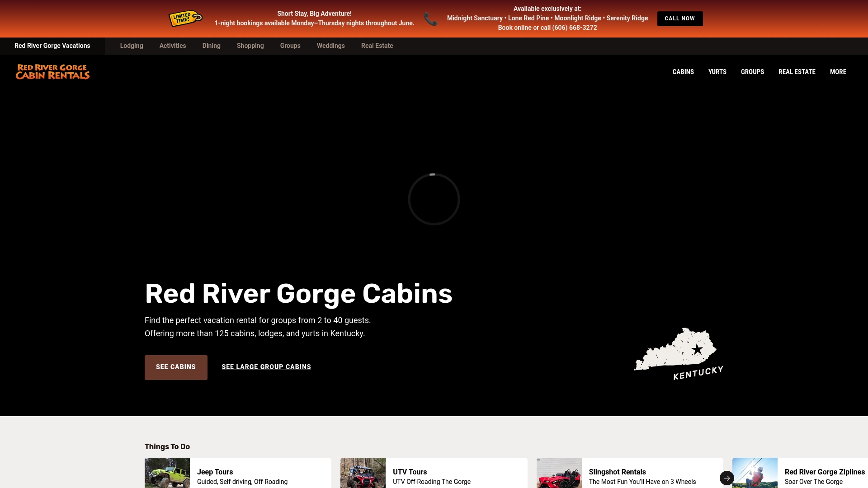Image resolution: width=868 pixels, height=488 pixels.
Task: Open the Ziplines thumbnail image
Action: pos(755,473)
